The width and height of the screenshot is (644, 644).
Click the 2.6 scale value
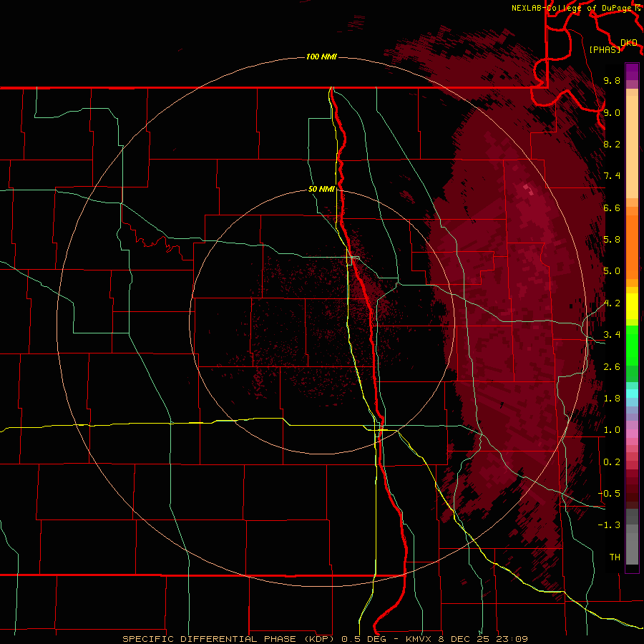[612, 367]
